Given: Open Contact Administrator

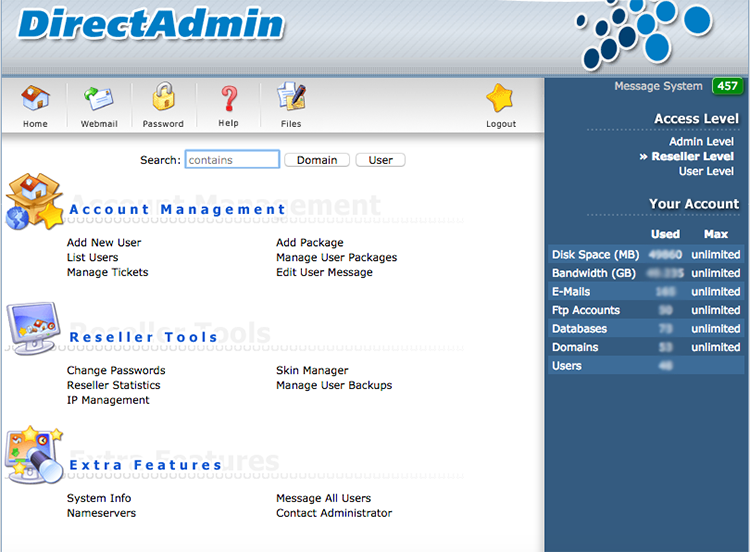Looking at the screenshot, I should pos(334,513).
